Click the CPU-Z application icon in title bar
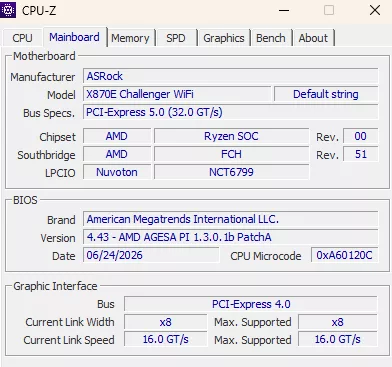Image resolution: width=392 pixels, height=367 pixels. coord(8,10)
